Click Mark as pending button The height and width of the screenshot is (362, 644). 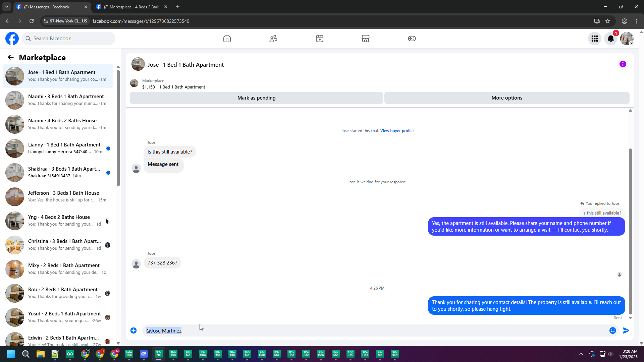[x=257, y=98]
